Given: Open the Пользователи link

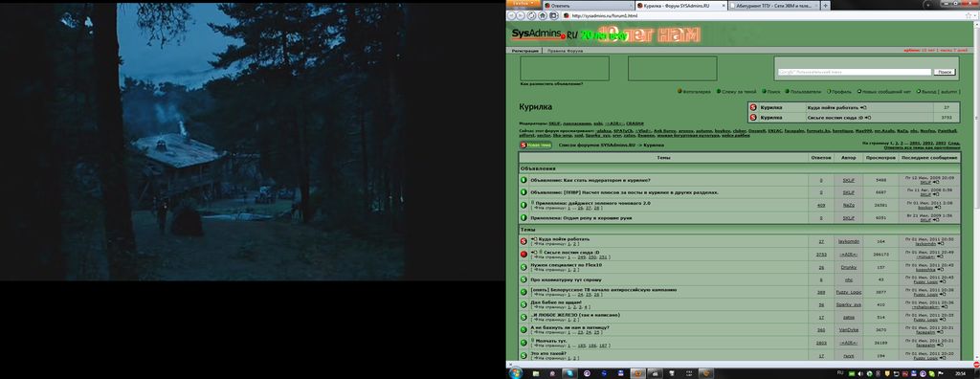Looking at the screenshot, I should (x=805, y=92).
